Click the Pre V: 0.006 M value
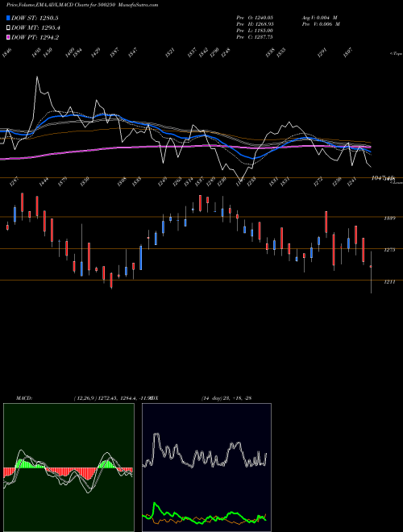Viewport: 403px width, 532px height. click(x=321, y=24)
